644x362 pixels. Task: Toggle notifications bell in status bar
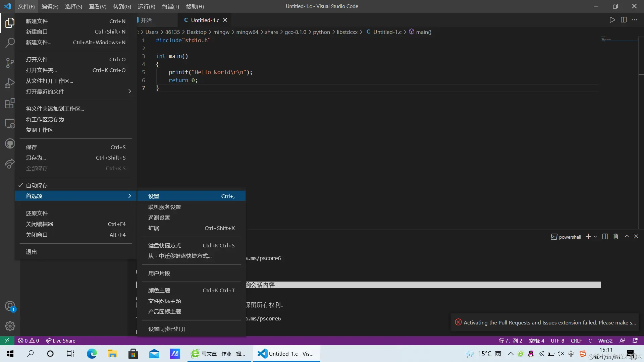635,341
